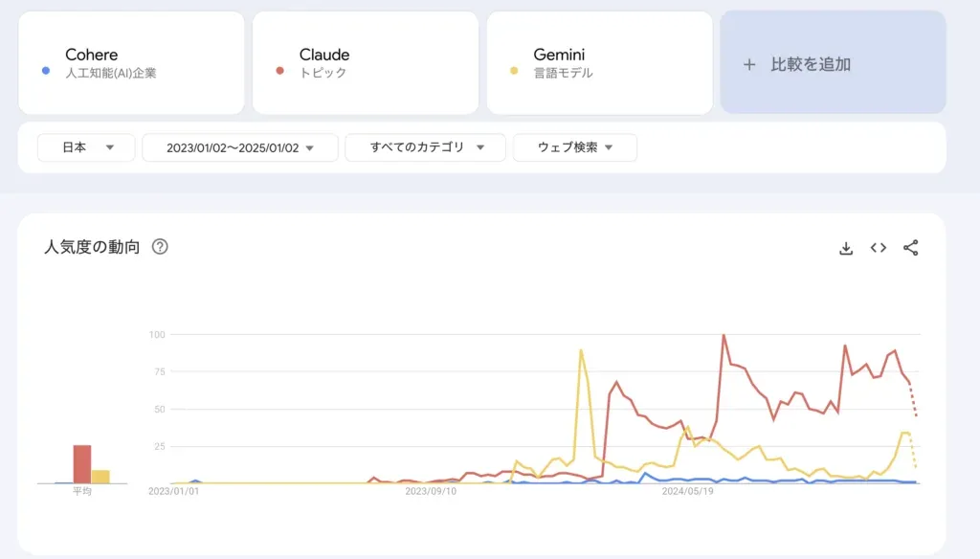Click the plus icon to add comparison
This screenshot has height=559, width=980.
click(x=749, y=64)
